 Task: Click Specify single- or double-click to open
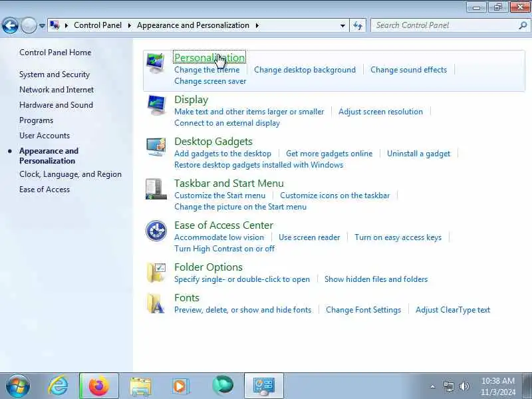click(x=242, y=279)
